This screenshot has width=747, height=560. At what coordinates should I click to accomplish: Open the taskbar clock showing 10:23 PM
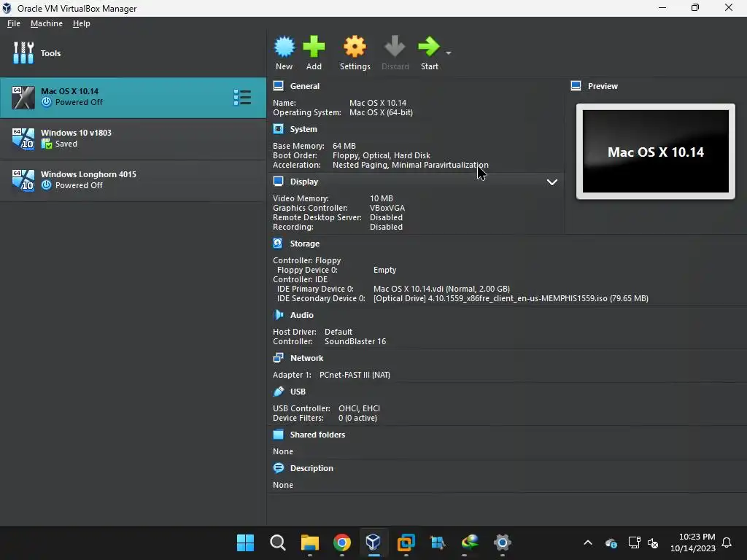click(693, 542)
